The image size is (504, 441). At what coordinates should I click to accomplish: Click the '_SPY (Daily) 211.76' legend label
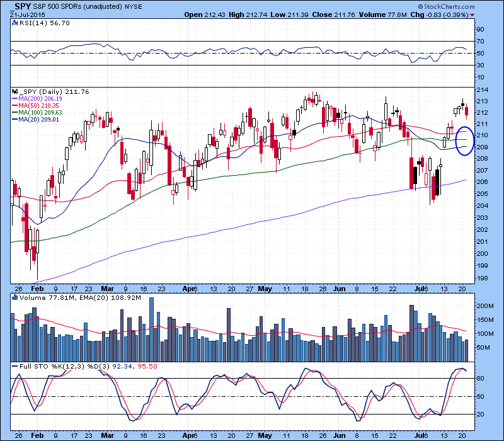[x=54, y=91]
